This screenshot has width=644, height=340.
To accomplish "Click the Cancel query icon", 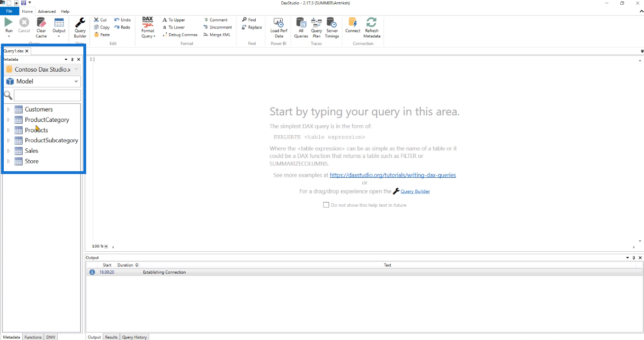I will click(x=24, y=22).
